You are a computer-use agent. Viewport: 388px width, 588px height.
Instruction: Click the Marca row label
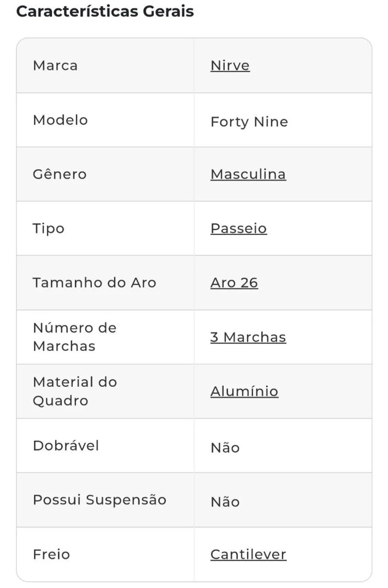[55, 66]
